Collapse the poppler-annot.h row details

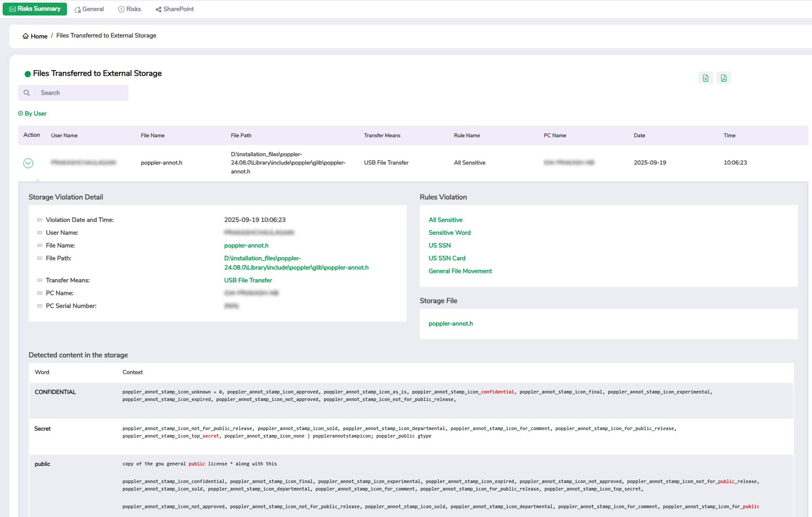28,163
